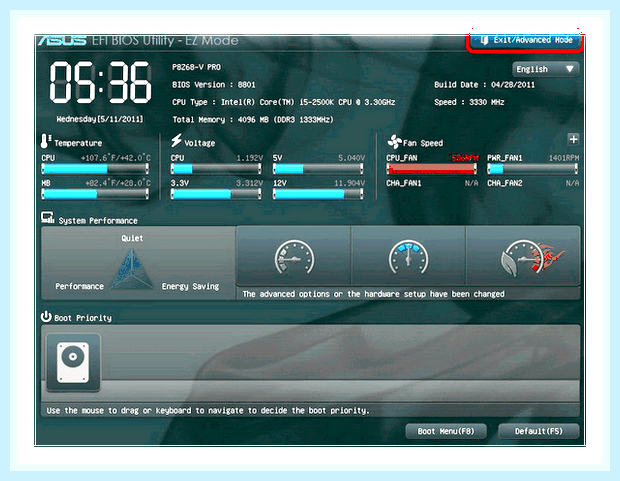The height and width of the screenshot is (481, 620).
Task: Click the System Performance monitor icon
Action: (x=48, y=218)
